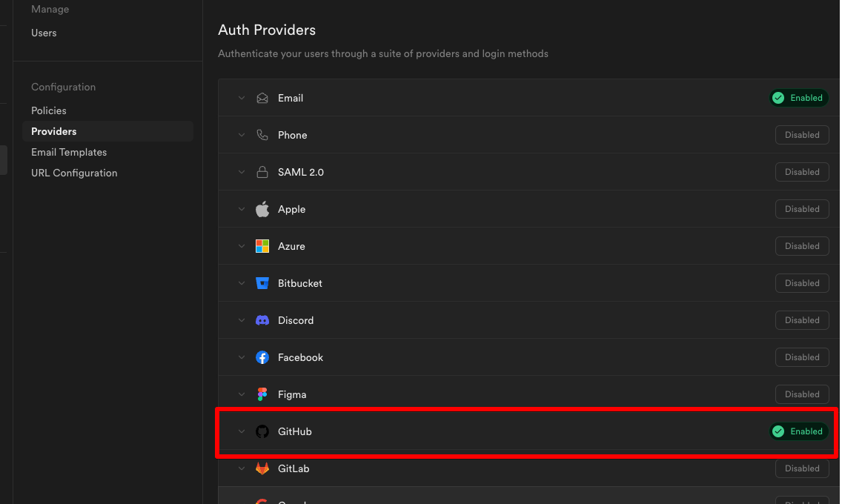Image resolution: width=842 pixels, height=504 pixels.
Task: Open Policies in the Configuration section
Action: [x=49, y=110]
